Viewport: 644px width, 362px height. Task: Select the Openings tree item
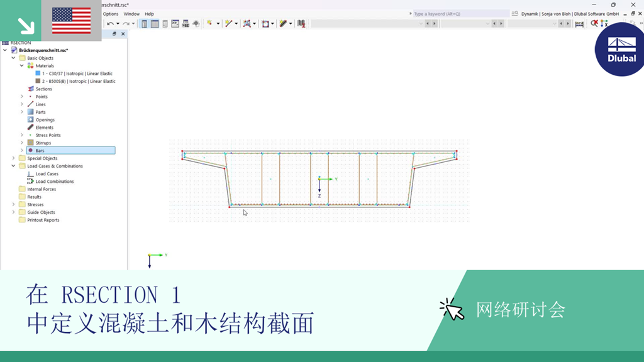click(45, 120)
